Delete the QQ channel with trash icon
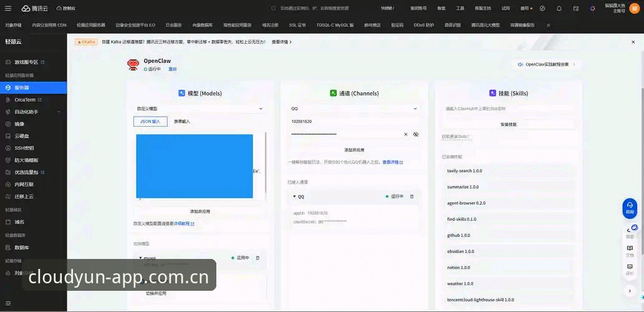Image resolution: width=644 pixels, height=312 pixels. click(412, 197)
